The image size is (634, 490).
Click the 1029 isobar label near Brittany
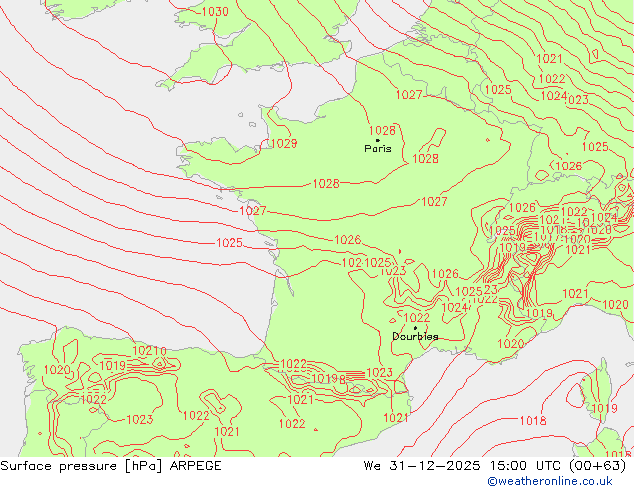[x=284, y=144]
